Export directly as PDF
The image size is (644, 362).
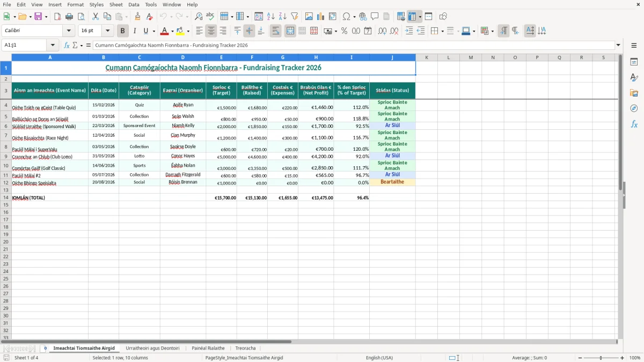click(57, 17)
